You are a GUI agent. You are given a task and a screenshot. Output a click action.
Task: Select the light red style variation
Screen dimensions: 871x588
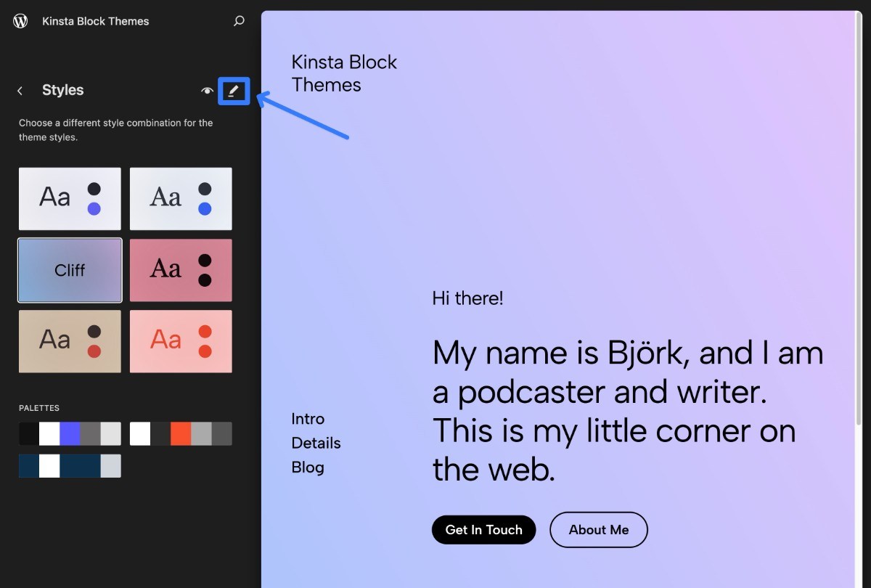pyautogui.click(x=181, y=341)
